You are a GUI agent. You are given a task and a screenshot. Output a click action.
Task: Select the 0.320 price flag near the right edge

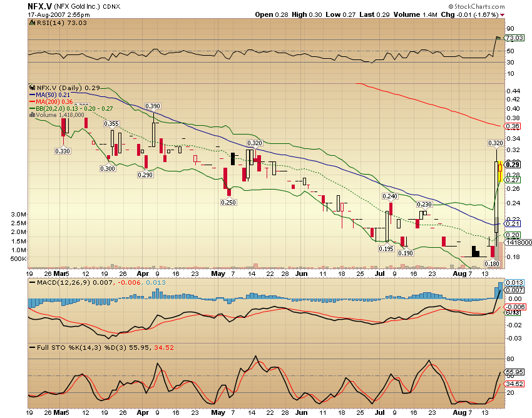495,144
